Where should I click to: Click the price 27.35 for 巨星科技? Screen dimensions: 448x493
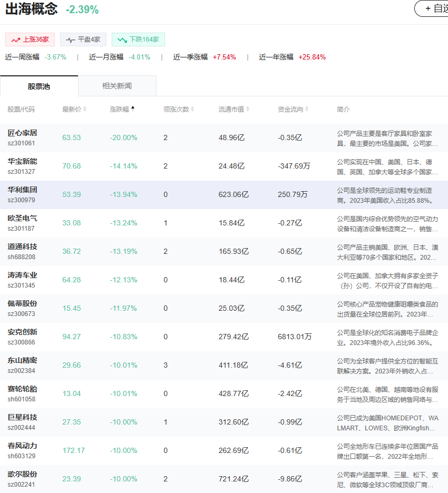tap(71, 422)
